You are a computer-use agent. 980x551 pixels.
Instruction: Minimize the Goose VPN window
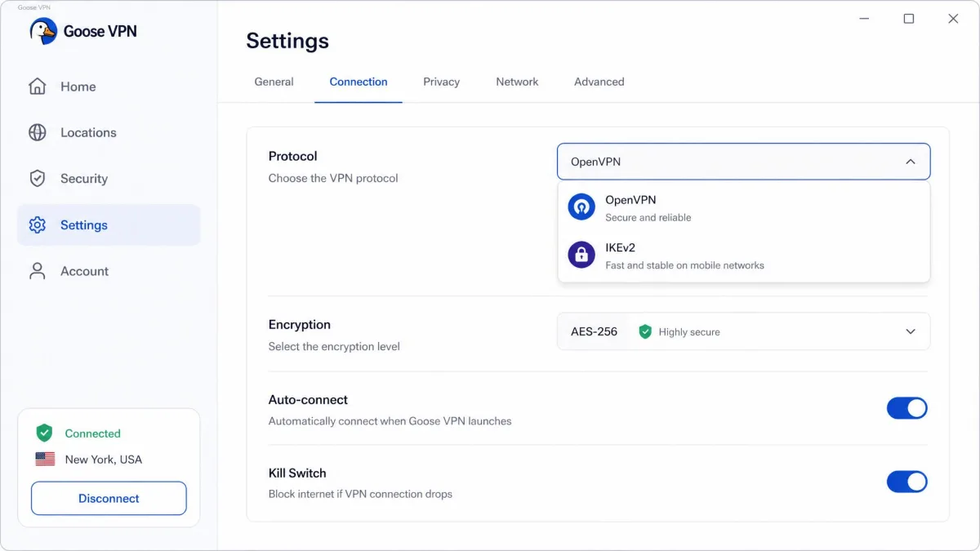865,19
